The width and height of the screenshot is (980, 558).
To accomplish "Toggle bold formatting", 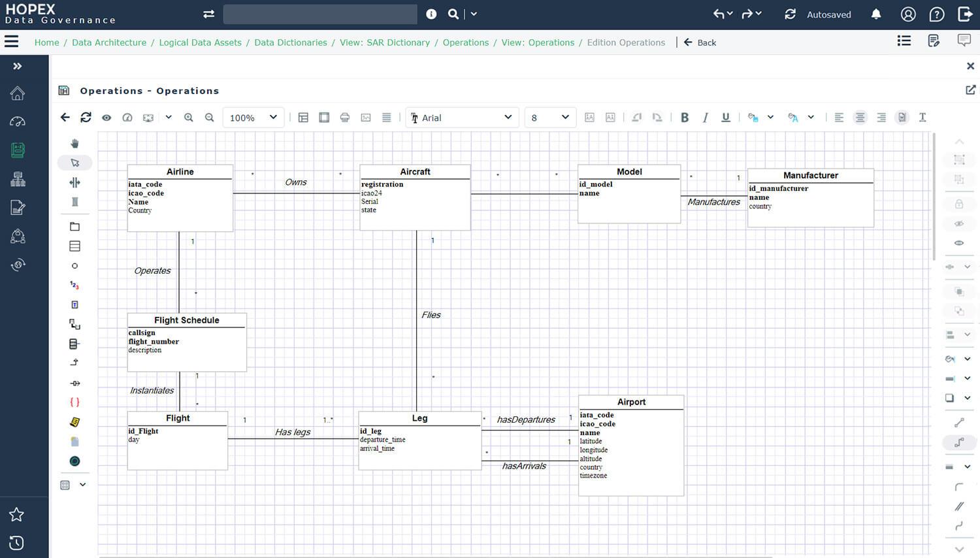I will 685,118.
